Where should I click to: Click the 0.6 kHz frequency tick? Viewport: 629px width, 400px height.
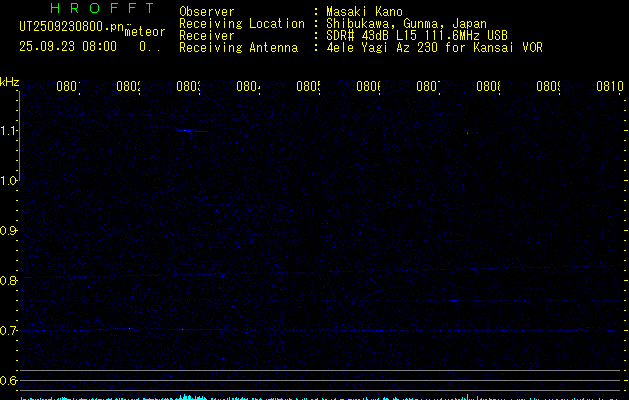(x=9, y=381)
